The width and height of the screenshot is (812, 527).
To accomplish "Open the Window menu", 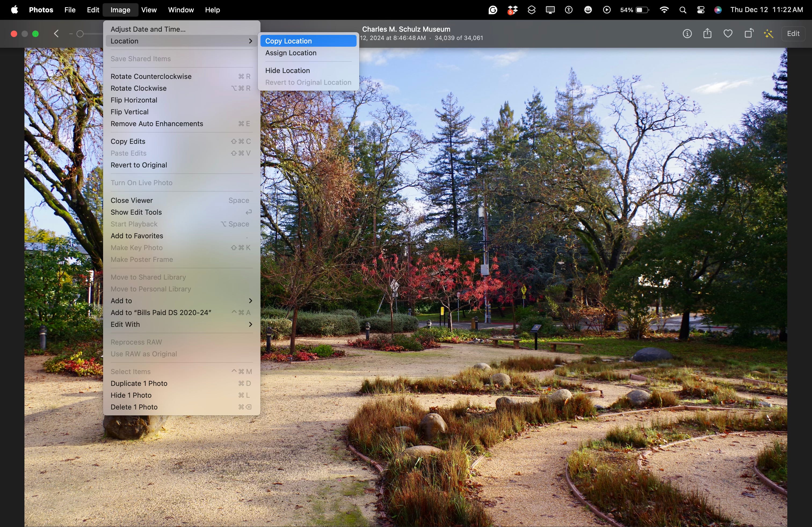I will click(x=181, y=10).
